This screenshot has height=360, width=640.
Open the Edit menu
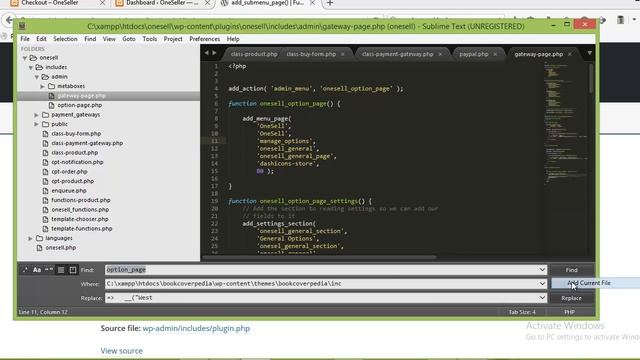coord(41,39)
